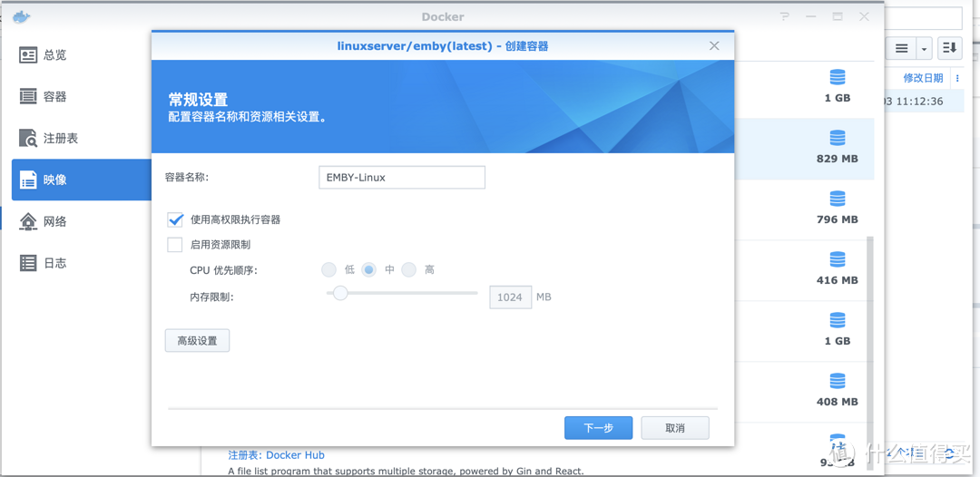Click the 796 MB size text

(x=837, y=219)
